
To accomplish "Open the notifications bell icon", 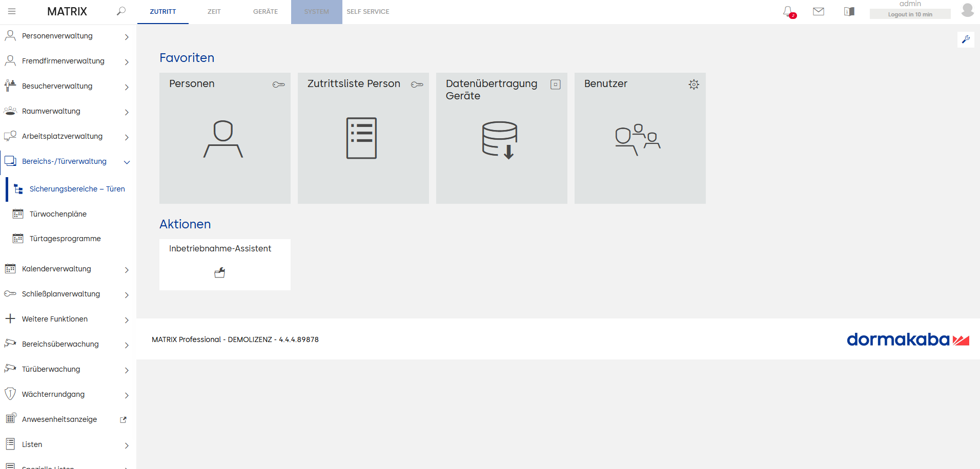I will coord(788,11).
